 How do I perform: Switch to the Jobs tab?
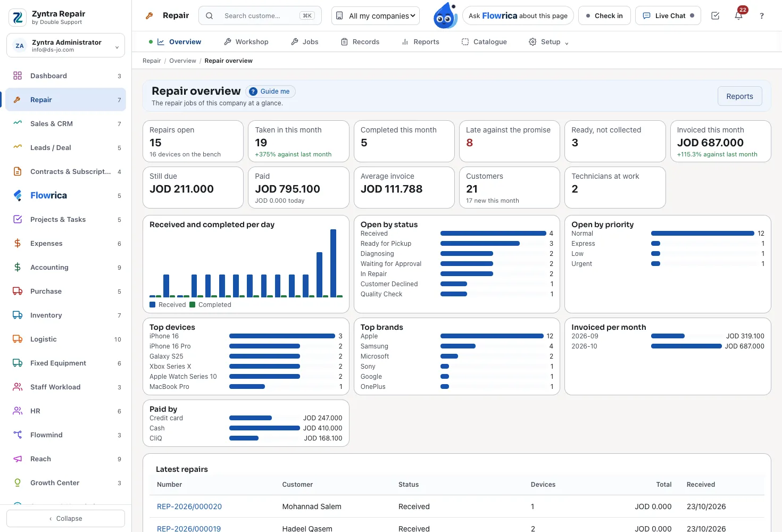[x=305, y=41]
